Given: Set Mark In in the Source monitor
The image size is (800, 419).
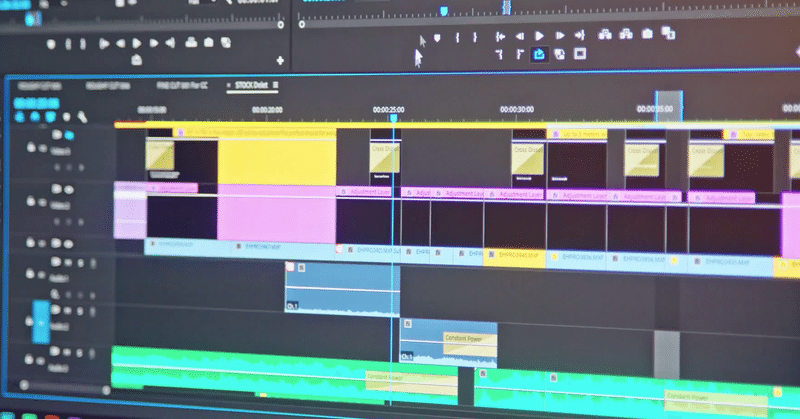Looking at the screenshot, I should pyautogui.click(x=68, y=44).
